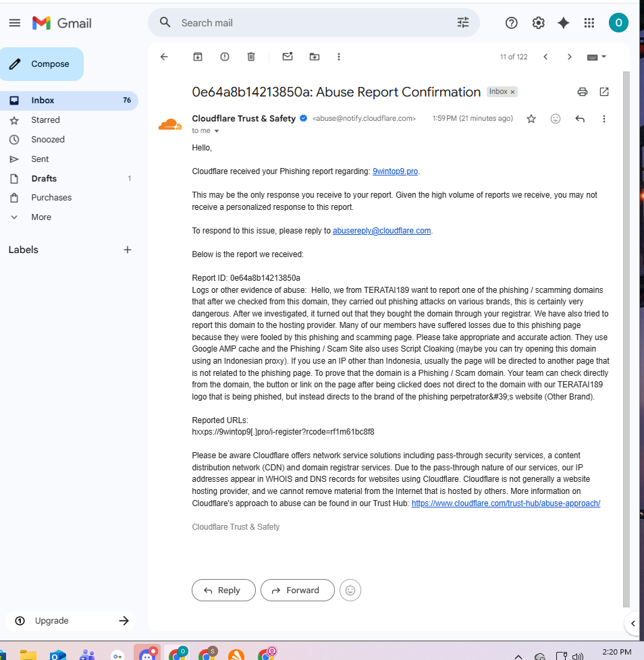
Task: Open the Drafts folder
Action: pyautogui.click(x=69, y=178)
